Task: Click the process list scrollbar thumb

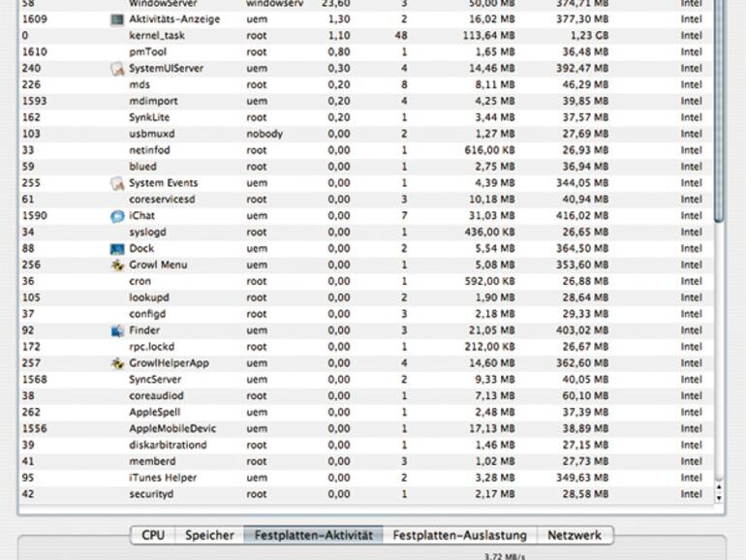Action: coord(719,109)
